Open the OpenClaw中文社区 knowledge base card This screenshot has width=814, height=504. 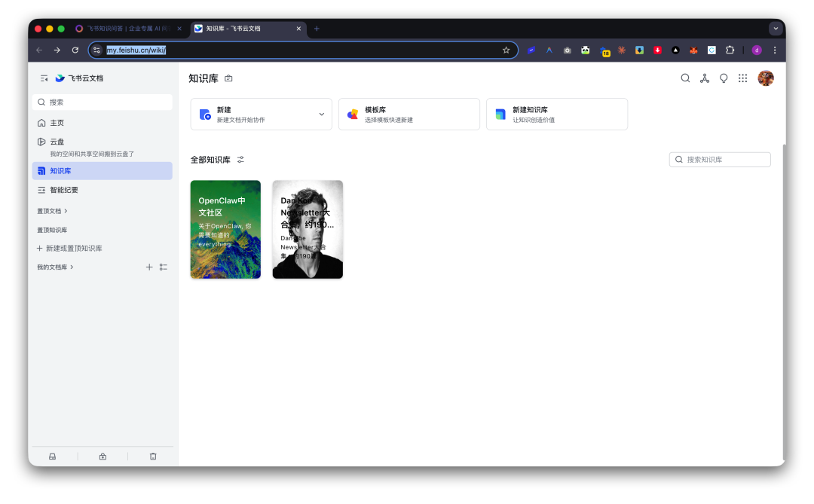[225, 229]
